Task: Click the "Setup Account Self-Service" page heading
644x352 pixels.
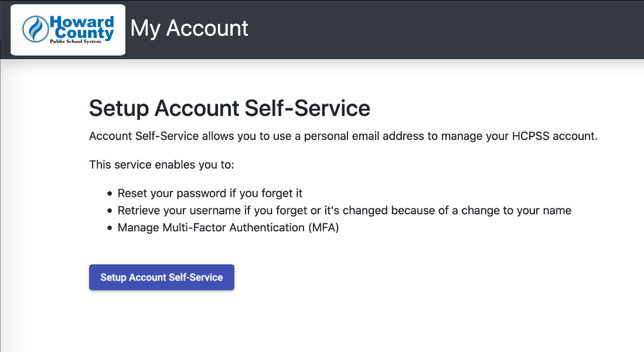Action: coord(230,108)
